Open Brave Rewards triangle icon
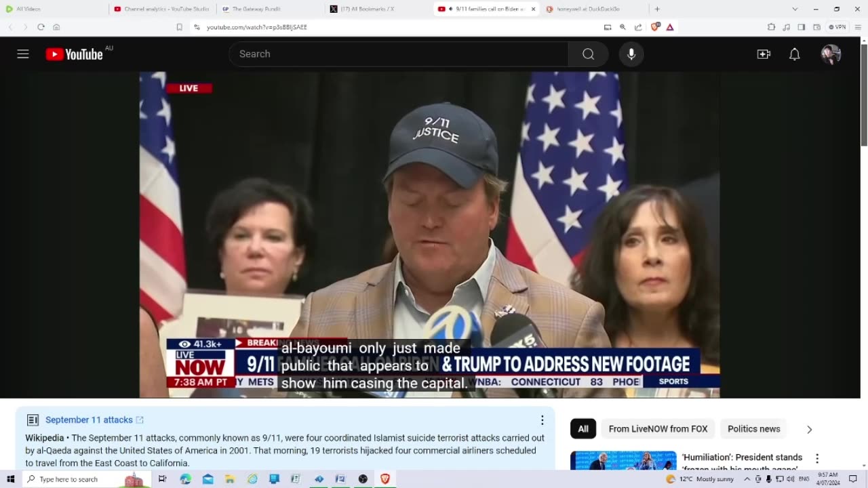Screen dimensions: 868x488 point(670,27)
